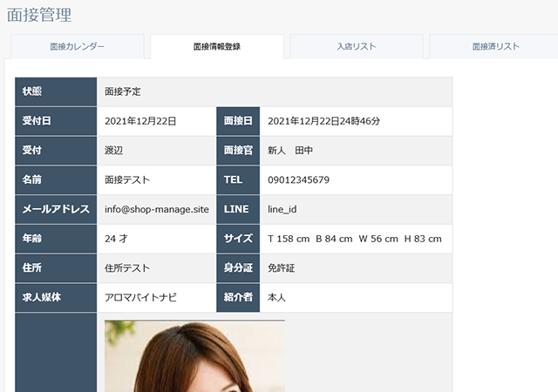Click the 身分証 header cell
Image resolution: width=558 pixels, height=392 pixels.
(x=238, y=268)
